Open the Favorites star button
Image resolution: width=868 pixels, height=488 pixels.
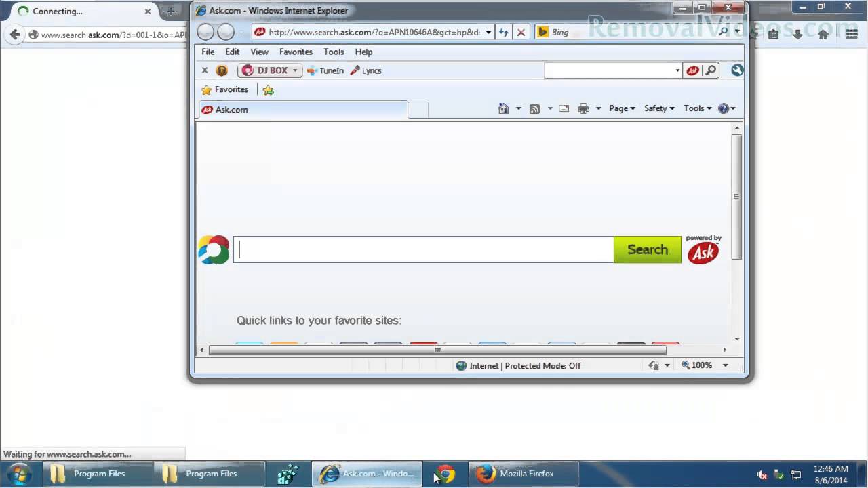tap(224, 89)
